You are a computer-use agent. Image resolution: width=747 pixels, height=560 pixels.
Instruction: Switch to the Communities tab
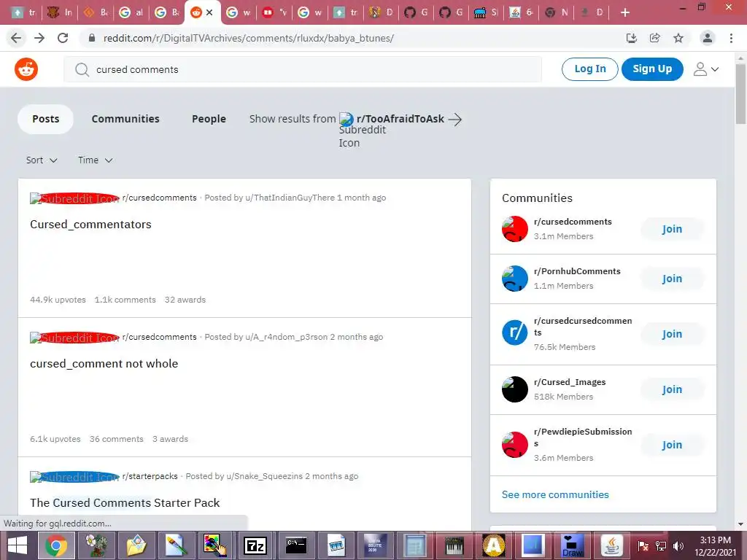[125, 119]
